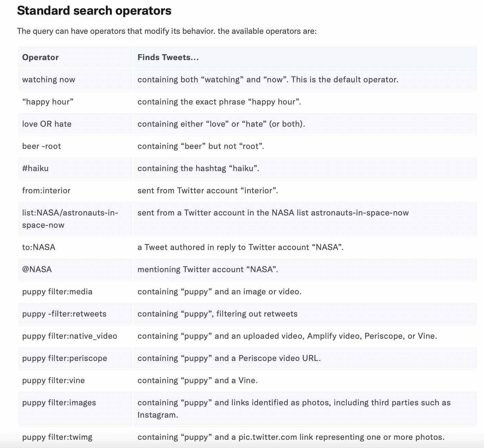Click the description mentioning the default operator

click(268, 80)
